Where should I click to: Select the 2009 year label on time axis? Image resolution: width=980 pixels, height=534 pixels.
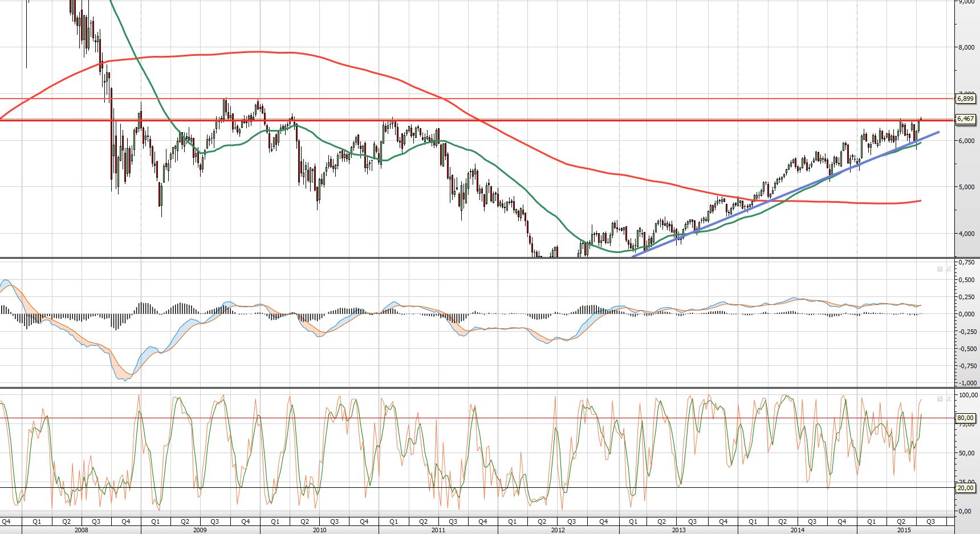(x=200, y=530)
